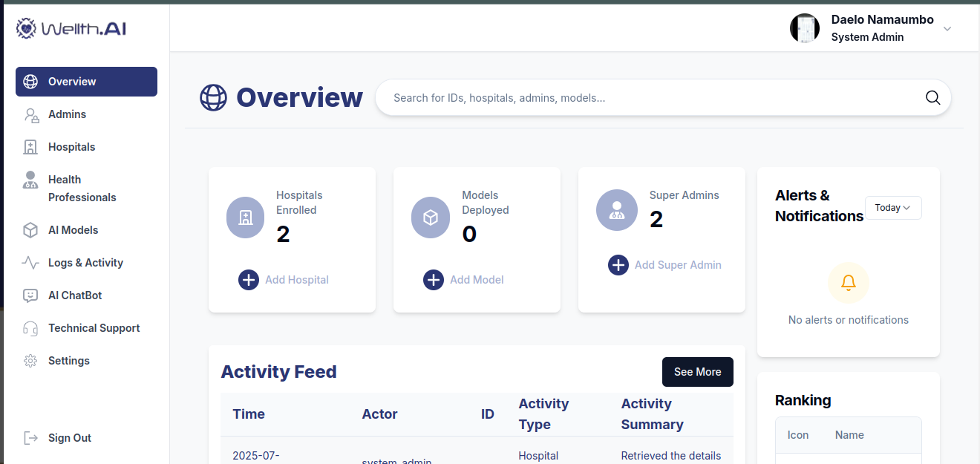980x464 pixels.
Task: Click the Models Deployed round cube icon
Action: pos(431,218)
